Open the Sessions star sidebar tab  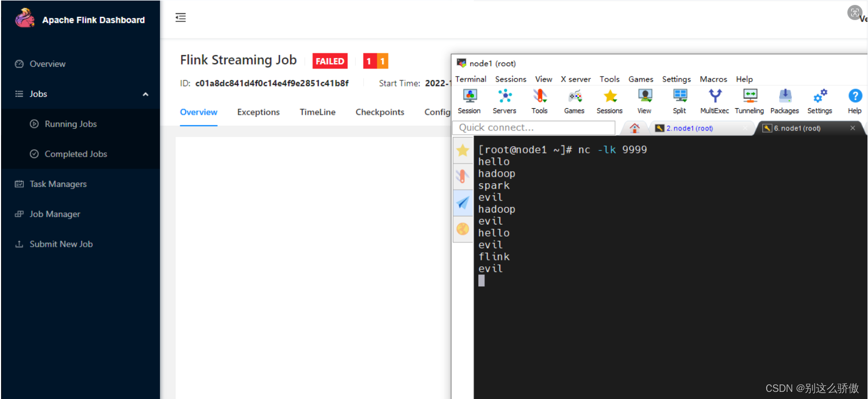click(x=463, y=150)
